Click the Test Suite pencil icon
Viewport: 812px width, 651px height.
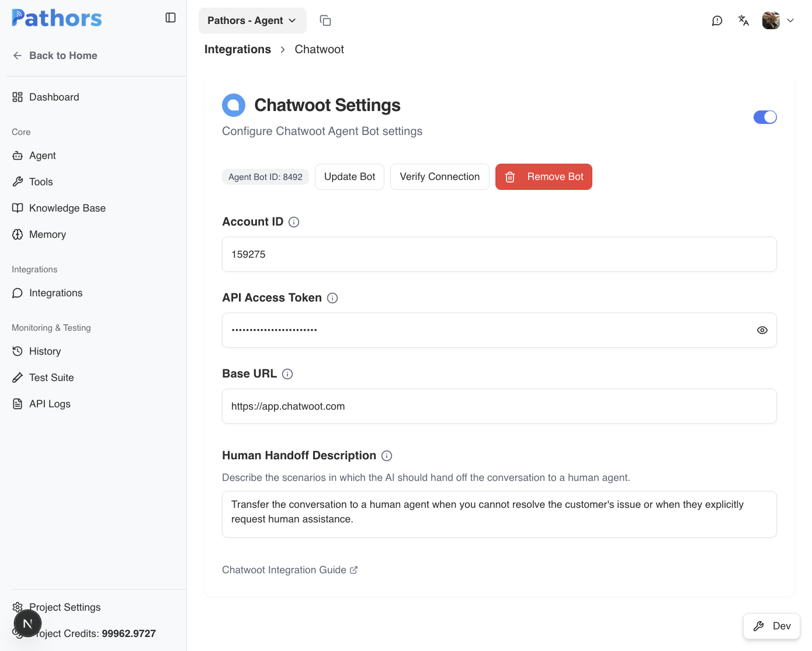[18, 378]
